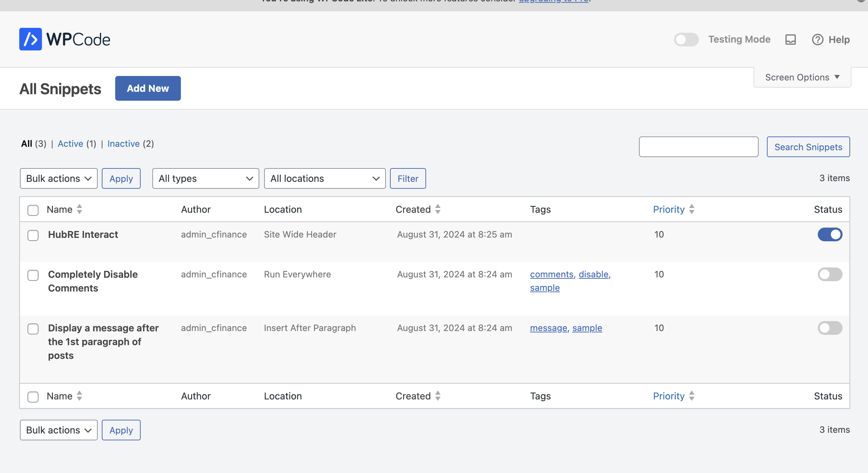Screen dimensions: 868x473
Task: Sort by Name using top header arrows
Action: point(79,209)
